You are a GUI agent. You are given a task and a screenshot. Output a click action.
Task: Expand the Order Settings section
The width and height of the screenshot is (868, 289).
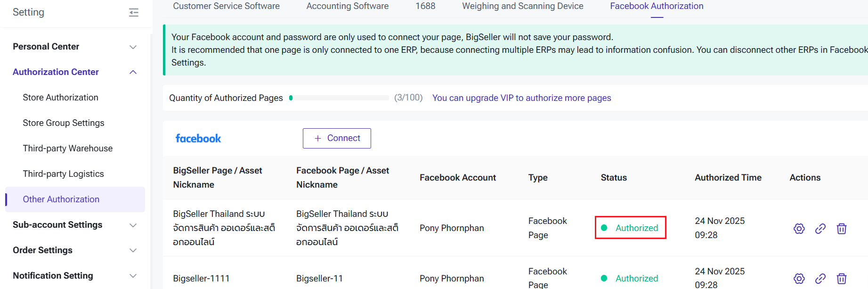tap(133, 250)
